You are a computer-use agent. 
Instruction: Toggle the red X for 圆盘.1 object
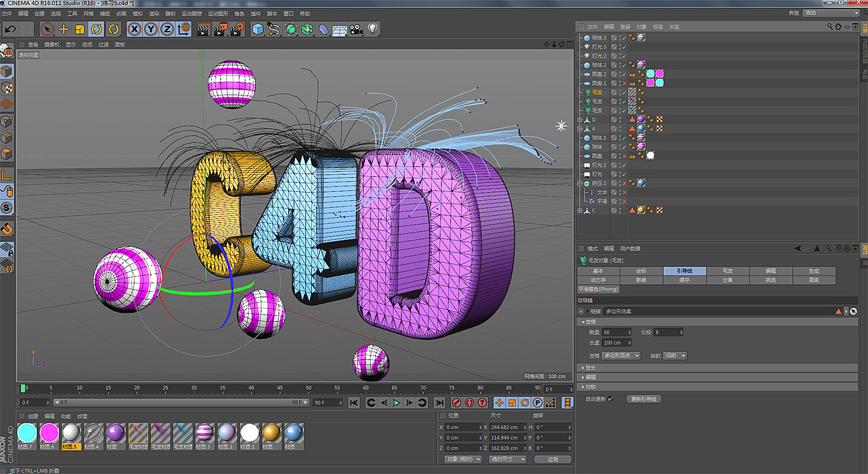[623, 83]
